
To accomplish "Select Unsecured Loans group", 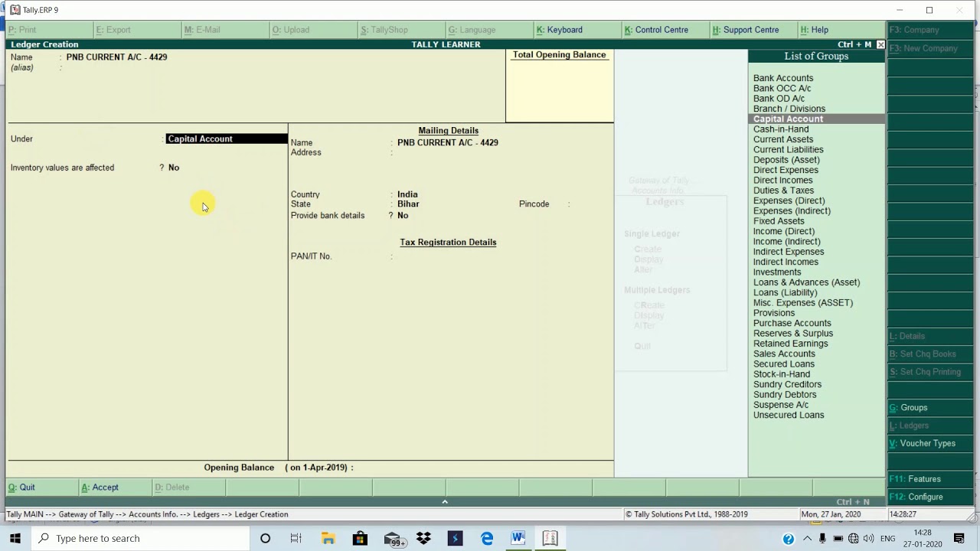I will [x=789, y=415].
